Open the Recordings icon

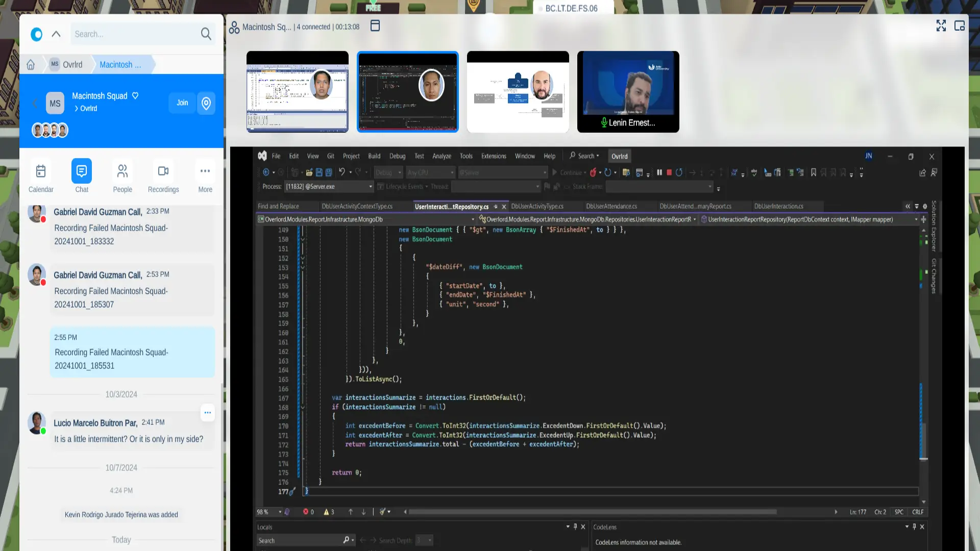[x=163, y=171]
